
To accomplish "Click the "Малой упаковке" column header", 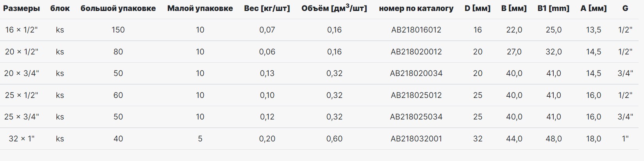I will pyautogui.click(x=200, y=8).
